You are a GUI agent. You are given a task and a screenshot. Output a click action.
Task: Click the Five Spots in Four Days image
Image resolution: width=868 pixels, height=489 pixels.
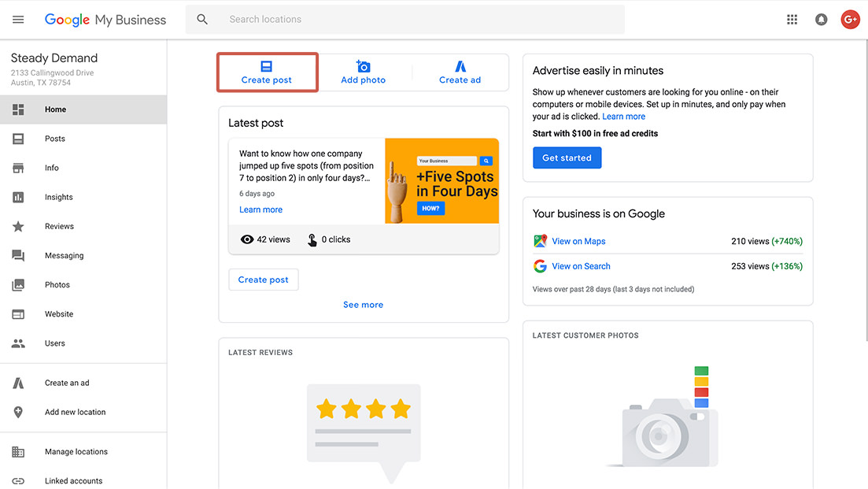point(441,181)
